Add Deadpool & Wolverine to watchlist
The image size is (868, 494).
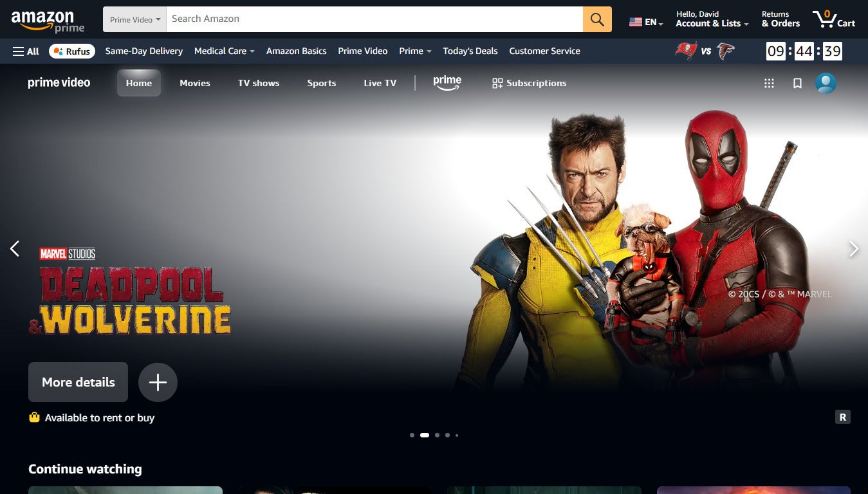pyautogui.click(x=158, y=382)
